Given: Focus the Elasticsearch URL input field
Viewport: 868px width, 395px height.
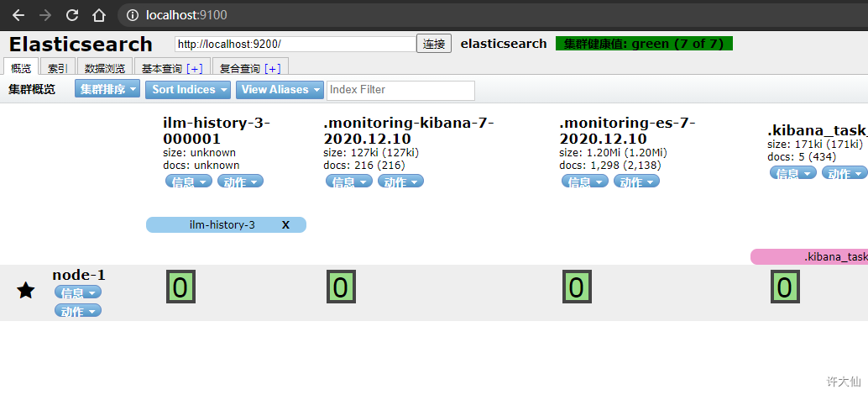Looking at the screenshot, I should pos(295,44).
